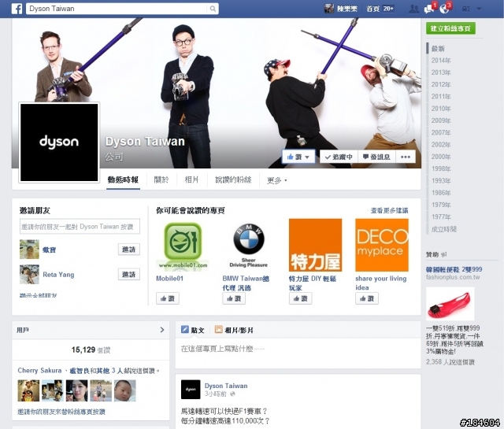Switch to the 關於 about tab
The image size is (504, 429).
[x=161, y=180]
